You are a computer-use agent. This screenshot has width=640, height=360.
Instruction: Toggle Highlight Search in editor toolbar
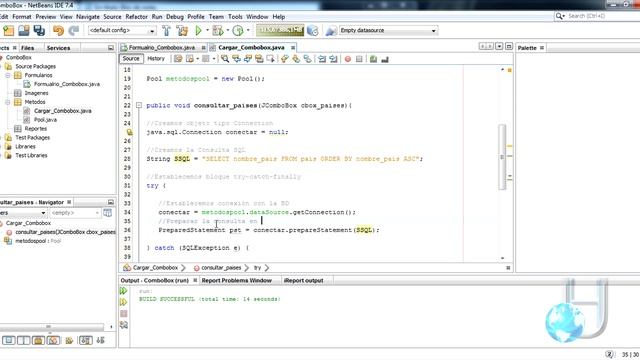pos(259,59)
